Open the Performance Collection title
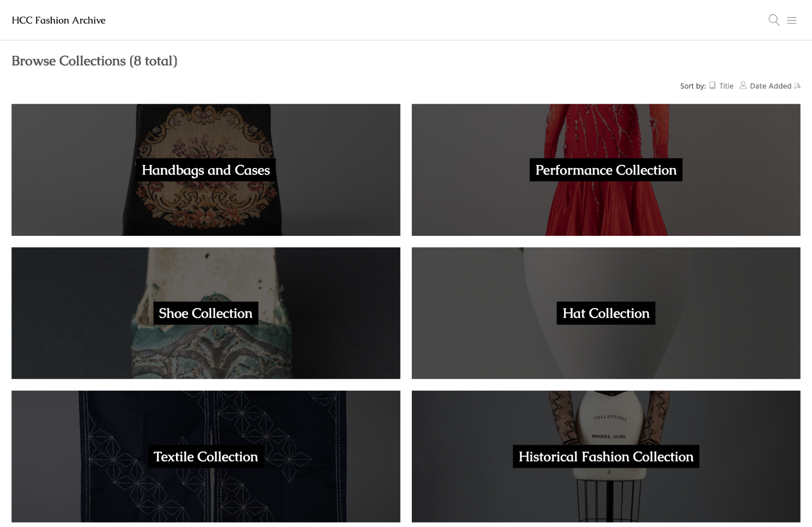812x527 pixels. [x=606, y=170]
